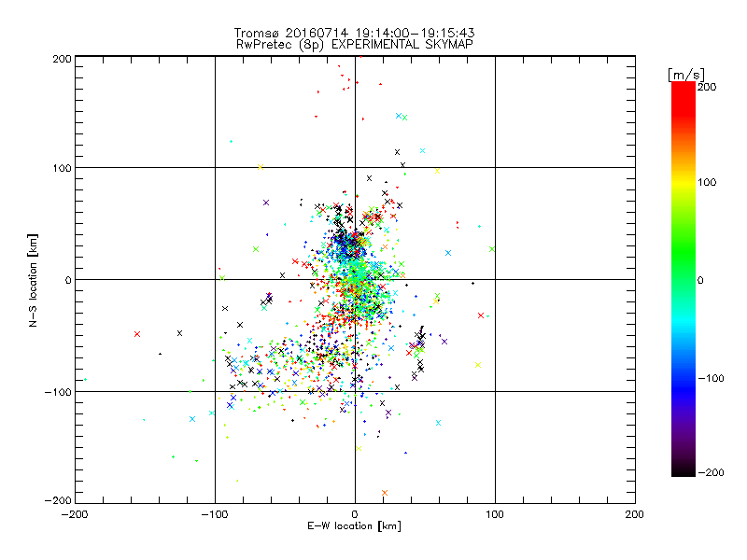Click the '[m/s]' colorbar unit label

(686, 75)
